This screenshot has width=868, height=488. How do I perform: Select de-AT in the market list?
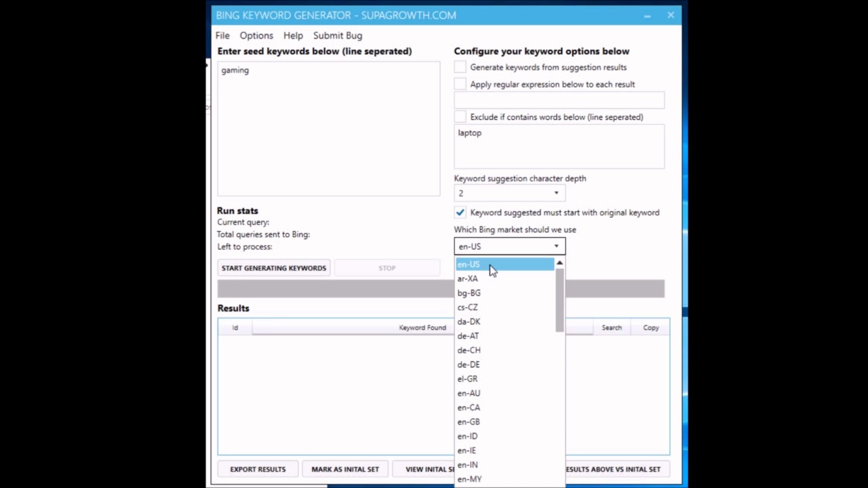click(505, 336)
